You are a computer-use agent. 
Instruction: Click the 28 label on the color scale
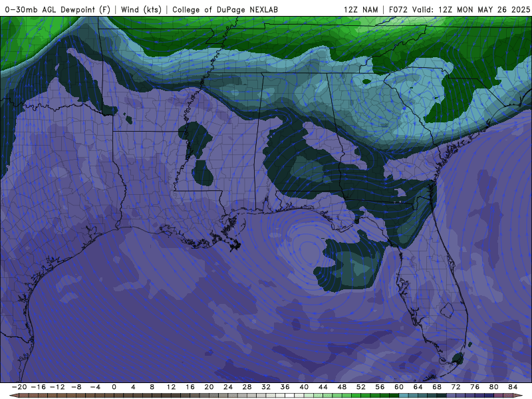[x=247, y=387]
